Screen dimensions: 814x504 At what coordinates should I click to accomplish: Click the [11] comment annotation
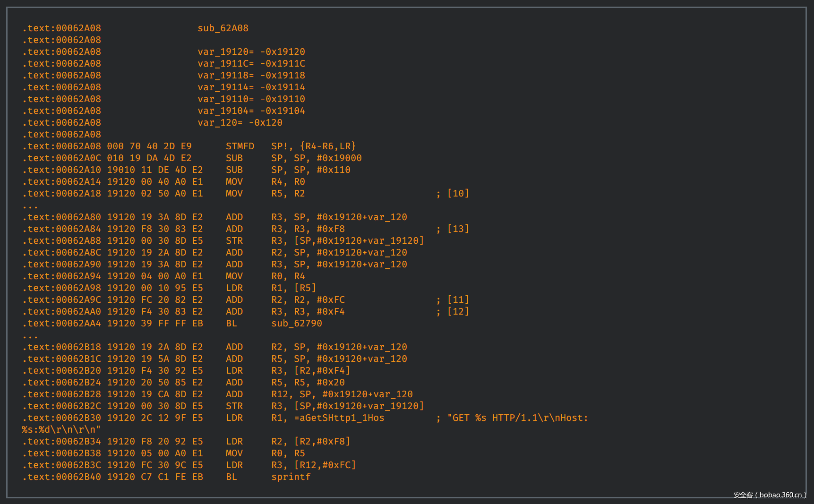458,300
